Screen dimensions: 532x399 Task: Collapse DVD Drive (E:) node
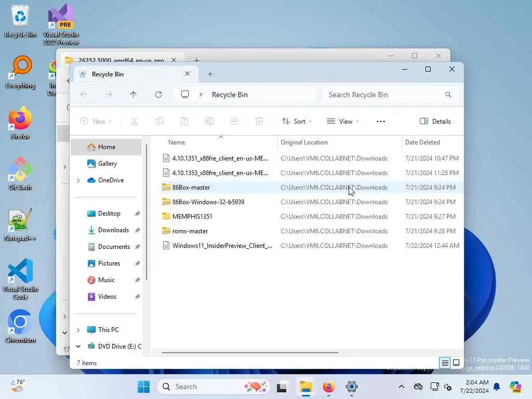[x=78, y=347]
